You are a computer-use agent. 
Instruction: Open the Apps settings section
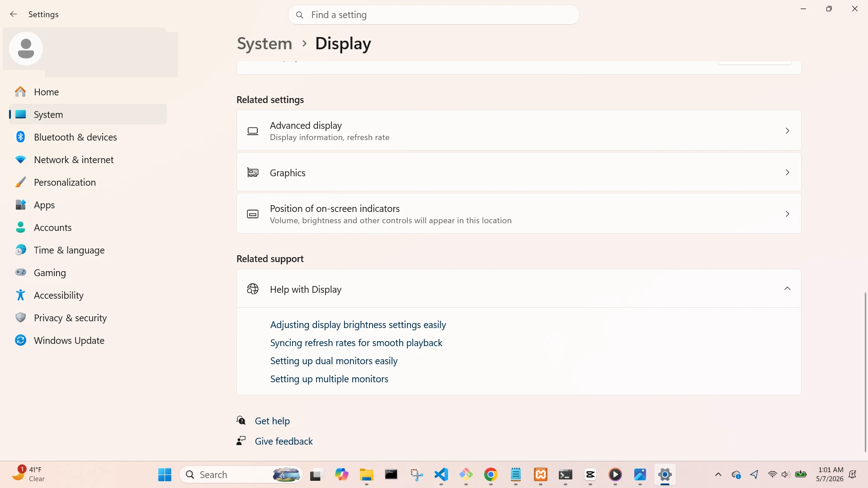88,205
